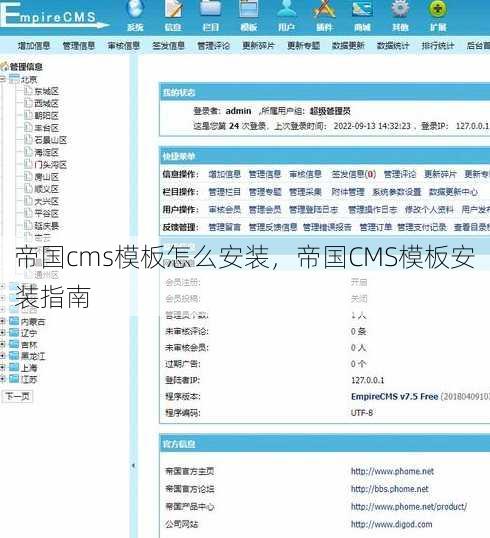This screenshot has width=490, height=538.
Task: Select the 石景山区 tree item
Action: tap(50, 140)
